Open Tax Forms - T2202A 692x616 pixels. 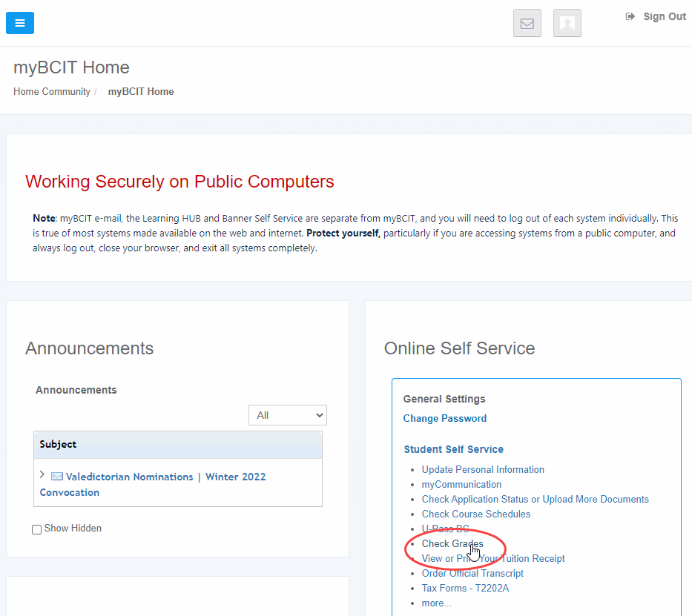point(466,588)
